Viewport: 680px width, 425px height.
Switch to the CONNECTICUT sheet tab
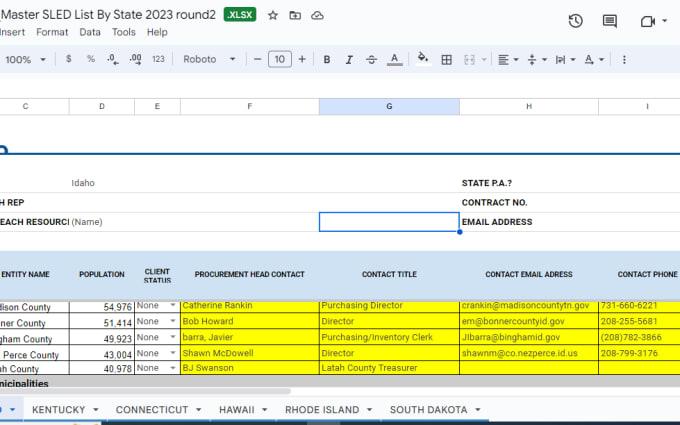[152, 410]
